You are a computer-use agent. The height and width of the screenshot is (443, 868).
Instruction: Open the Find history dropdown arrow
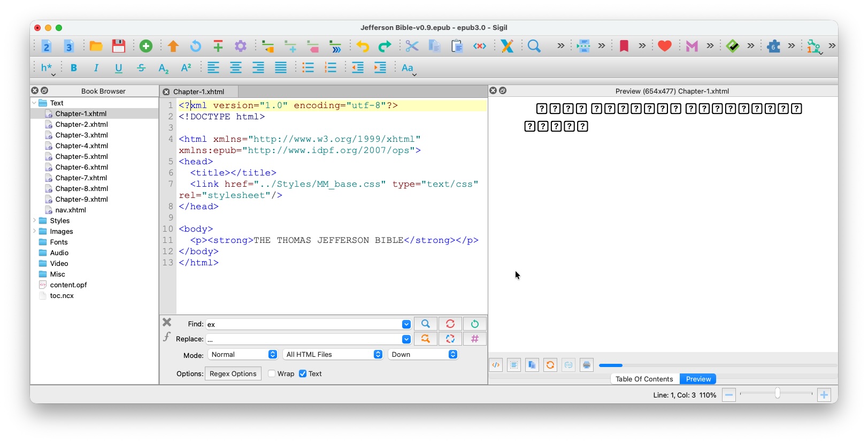(x=406, y=324)
